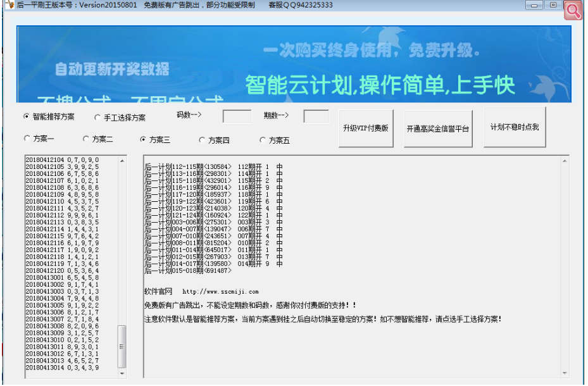588x386 pixels.
Task: Click inside the 码数 input field
Action: click(237, 116)
